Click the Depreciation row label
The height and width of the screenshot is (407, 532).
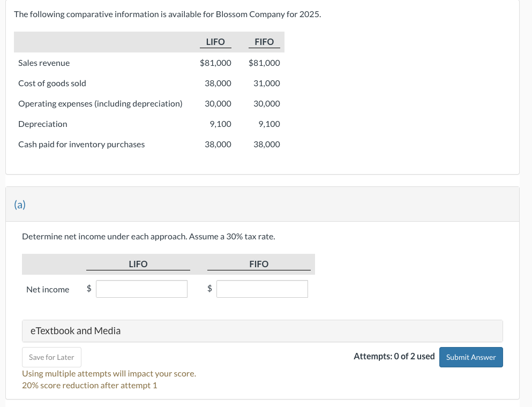(x=43, y=124)
